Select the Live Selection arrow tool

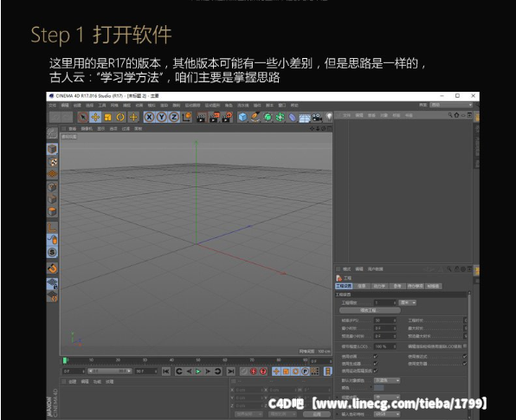[x=82, y=117]
